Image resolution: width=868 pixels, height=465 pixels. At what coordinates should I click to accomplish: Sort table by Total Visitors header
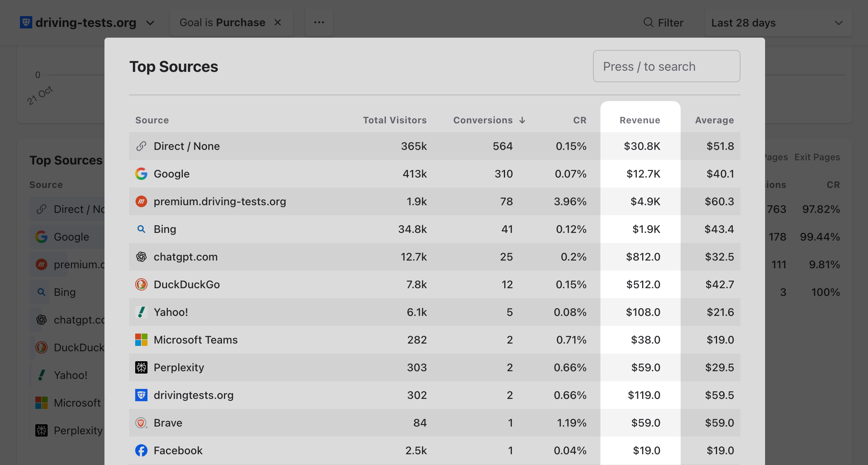pyautogui.click(x=394, y=120)
